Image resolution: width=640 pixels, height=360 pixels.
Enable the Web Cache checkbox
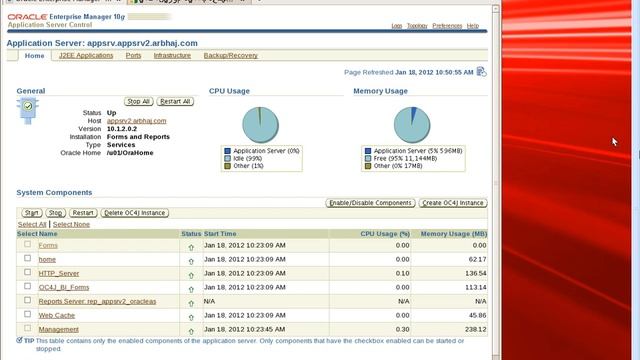[27, 314]
